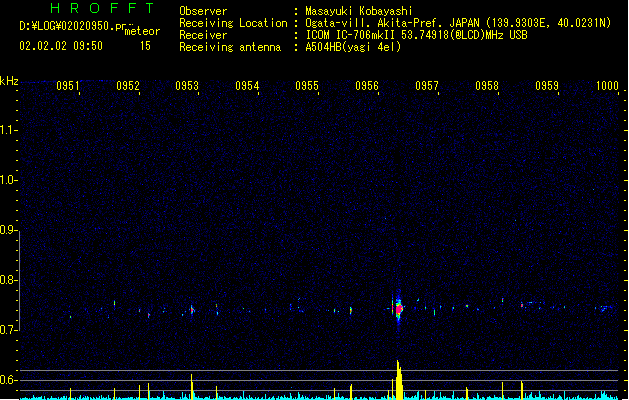Click the meteor count value 15
629x400 pixels.
click(145, 46)
